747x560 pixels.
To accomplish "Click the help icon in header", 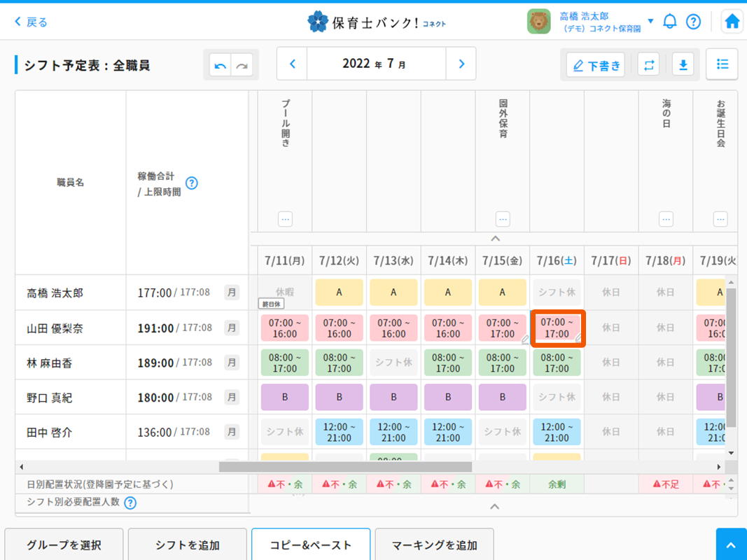I will [x=693, y=22].
